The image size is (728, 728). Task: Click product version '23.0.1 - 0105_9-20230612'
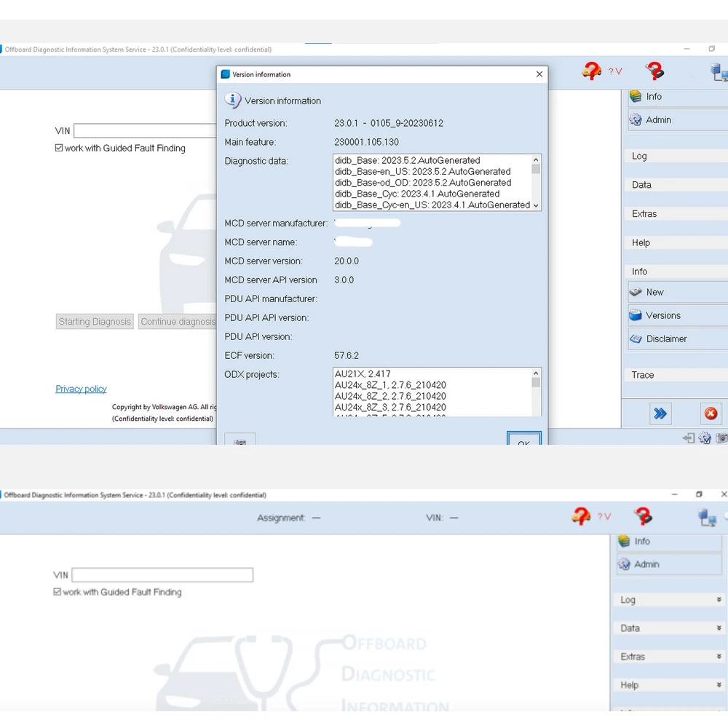click(x=389, y=124)
